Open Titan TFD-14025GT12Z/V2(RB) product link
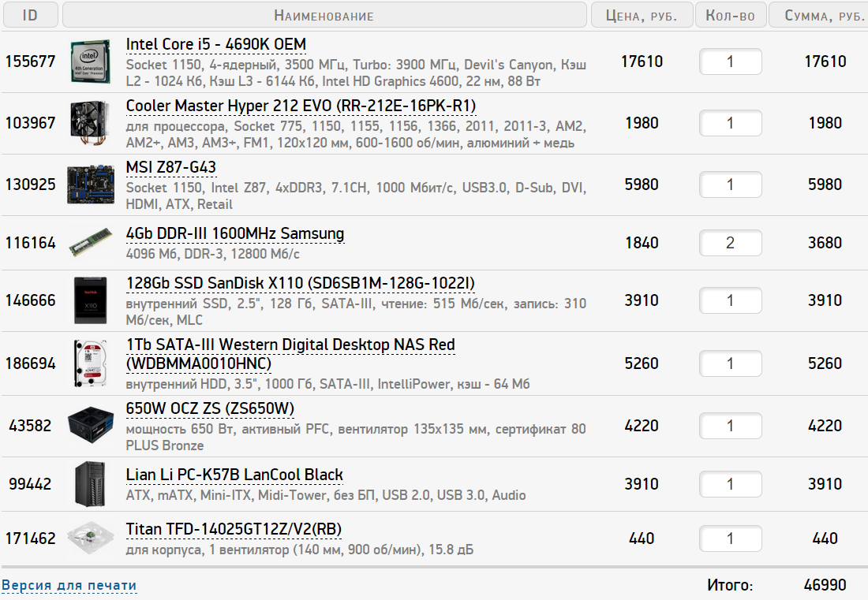 [234, 529]
